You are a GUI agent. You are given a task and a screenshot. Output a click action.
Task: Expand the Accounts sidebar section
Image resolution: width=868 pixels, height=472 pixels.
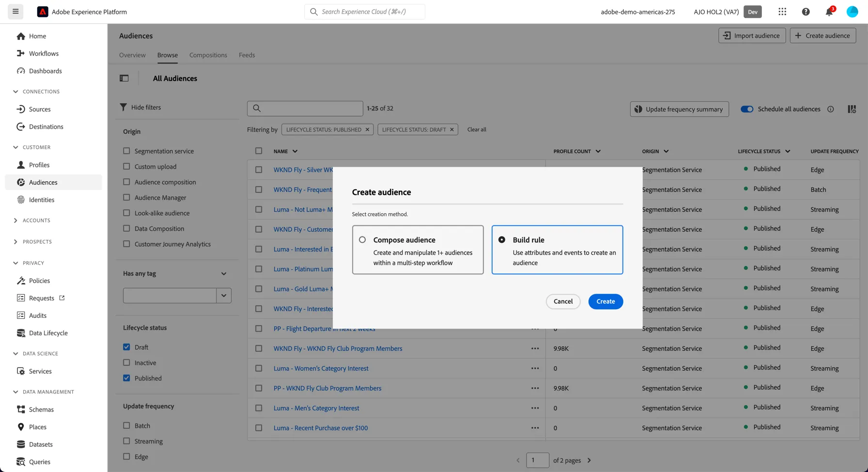pyautogui.click(x=15, y=220)
